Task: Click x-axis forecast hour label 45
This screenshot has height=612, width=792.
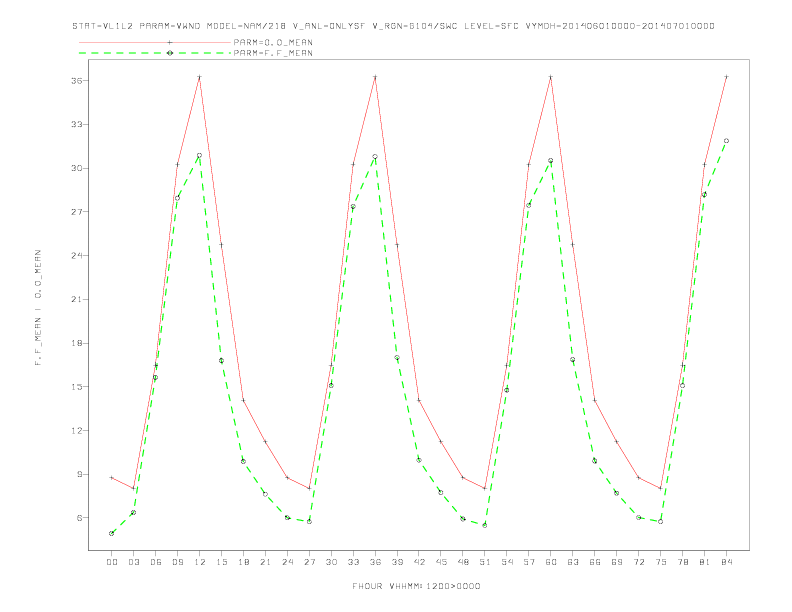Action: [x=441, y=562]
